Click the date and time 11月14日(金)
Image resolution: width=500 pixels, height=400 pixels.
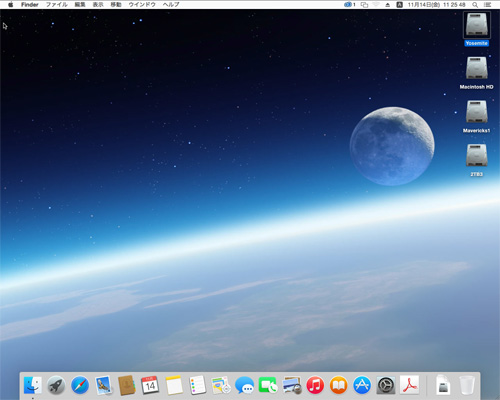coord(437,5)
